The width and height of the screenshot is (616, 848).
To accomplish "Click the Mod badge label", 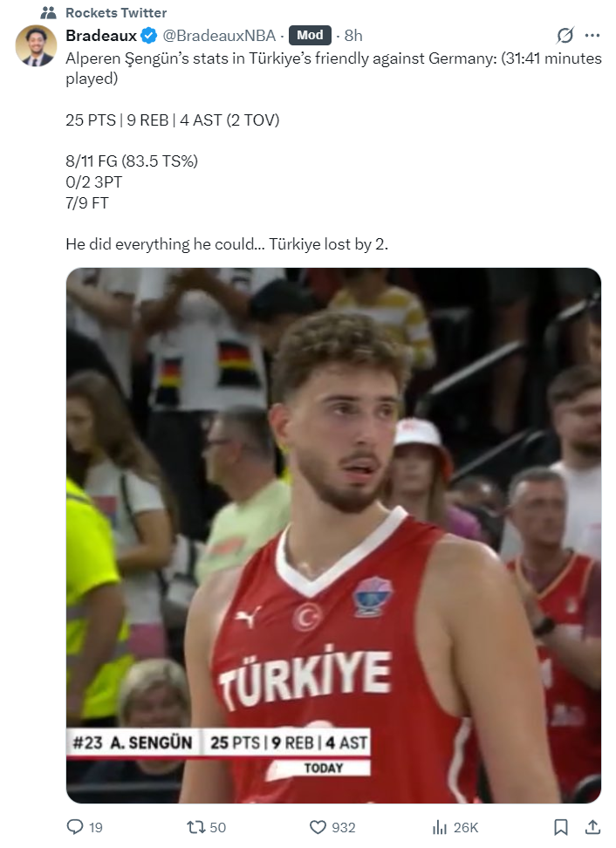I will click(x=310, y=35).
